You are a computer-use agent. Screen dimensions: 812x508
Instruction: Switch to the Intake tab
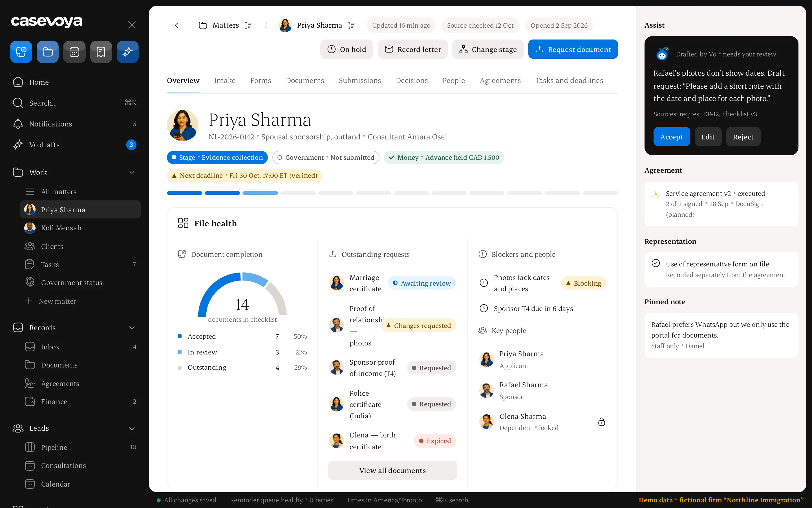pyautogui.click(x=225, y=80)
